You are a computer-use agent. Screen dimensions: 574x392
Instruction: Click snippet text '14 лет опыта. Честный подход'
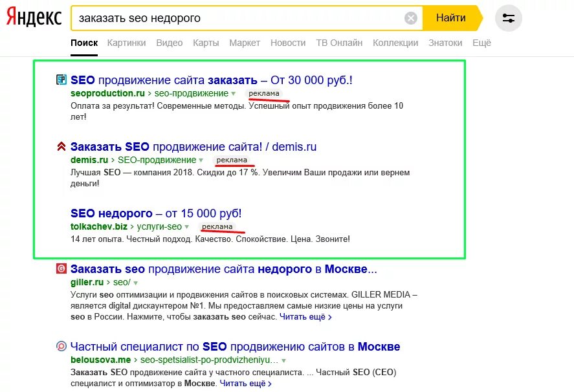pos(131,239)
